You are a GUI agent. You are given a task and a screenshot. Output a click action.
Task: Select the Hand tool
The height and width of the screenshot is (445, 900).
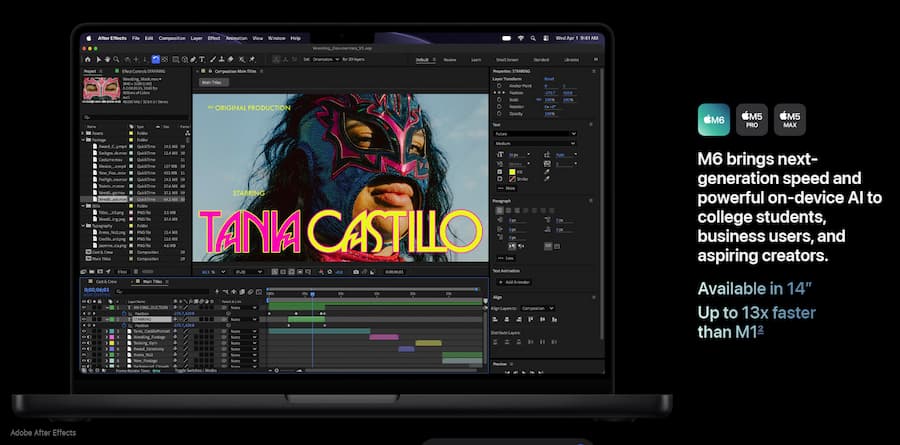coord(107,59)
